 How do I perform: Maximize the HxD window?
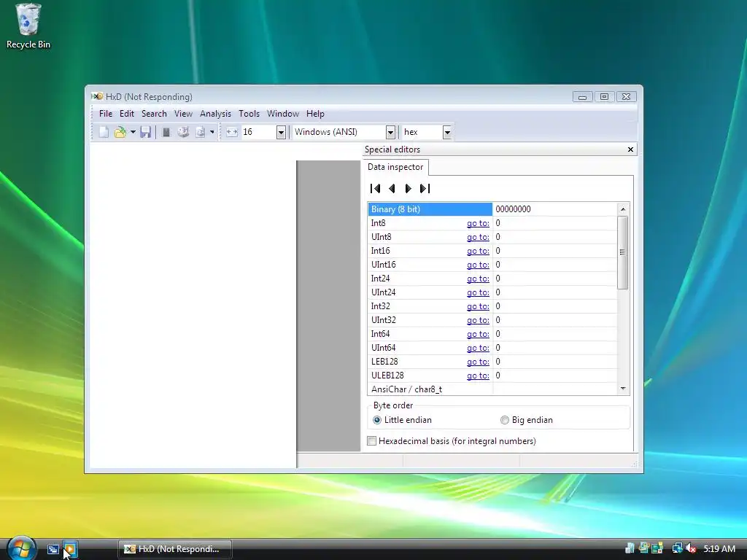tap(604, 97)
